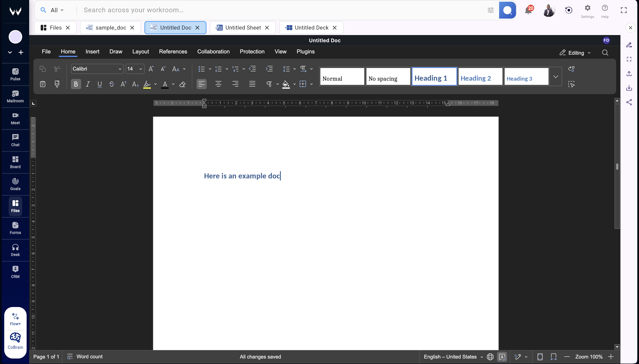
Task: Select the Copy style icon
Action: (57, 84)
